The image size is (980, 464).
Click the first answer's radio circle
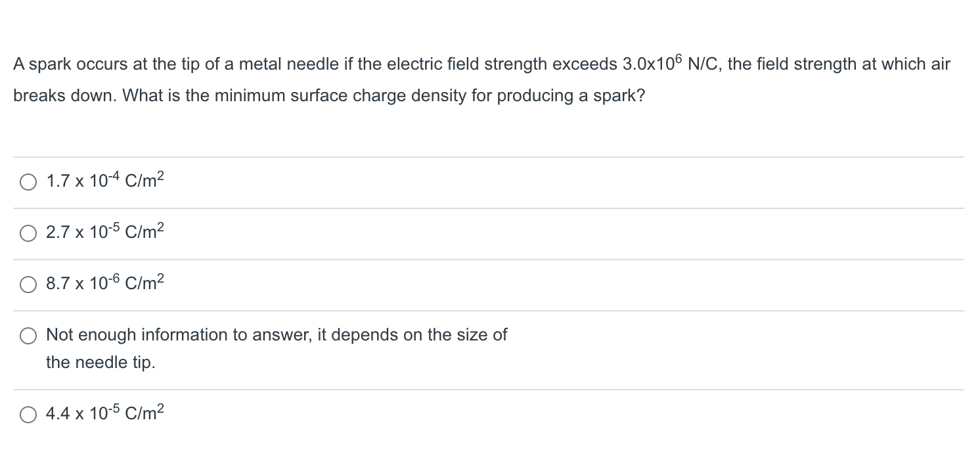click(28, 182)
